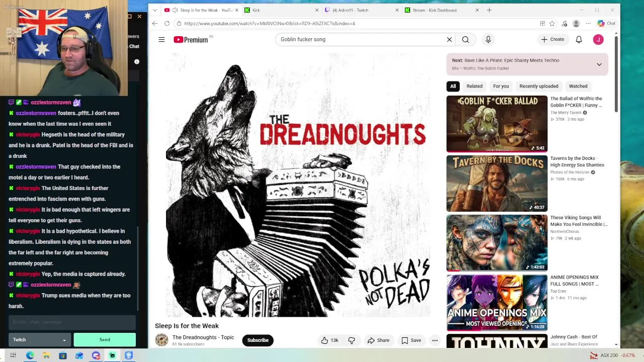Close the Stream Kick Dashboard tab
The height and width of the screenshot is (362, 644).
[477, 10]
